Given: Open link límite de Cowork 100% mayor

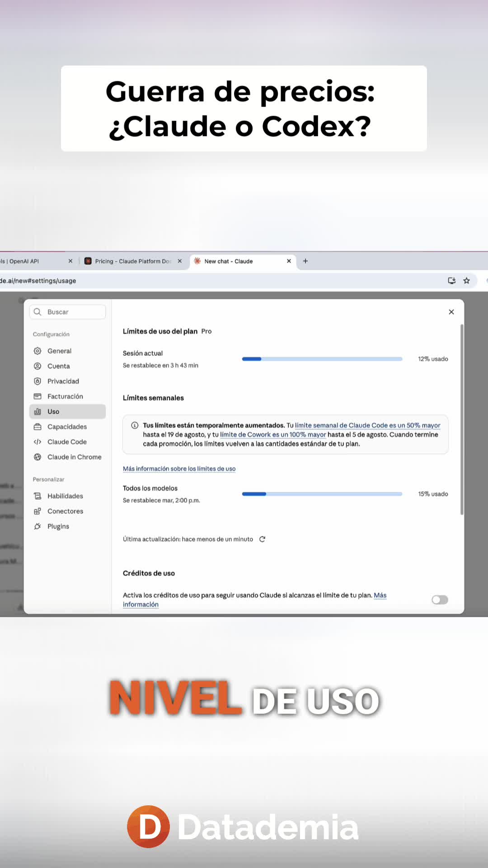Looking at the screenshot, I should [273, 434].
